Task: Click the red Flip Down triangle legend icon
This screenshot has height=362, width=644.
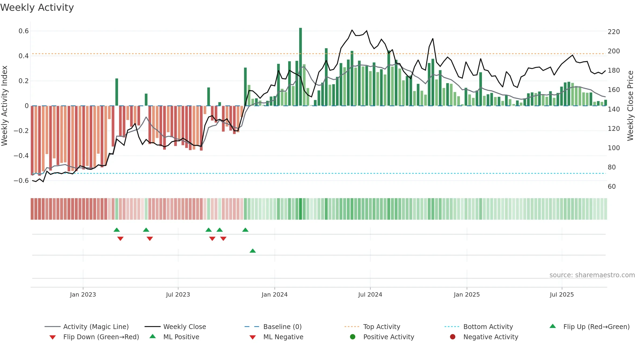Action: [x=53, y=337]
